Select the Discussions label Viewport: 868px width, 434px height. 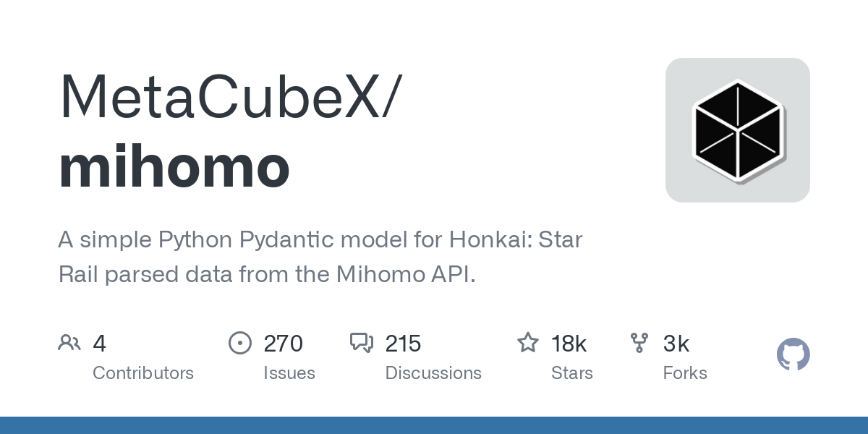(x=433, y=373)
